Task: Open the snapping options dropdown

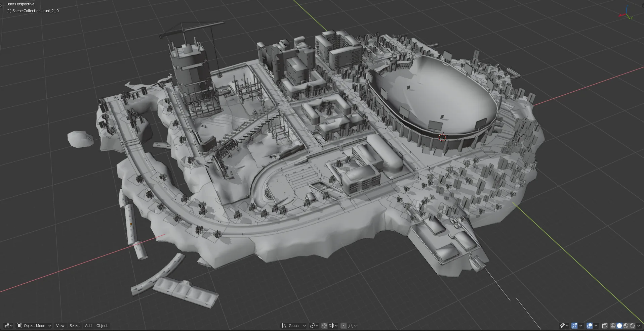Action: coord(333,326)
